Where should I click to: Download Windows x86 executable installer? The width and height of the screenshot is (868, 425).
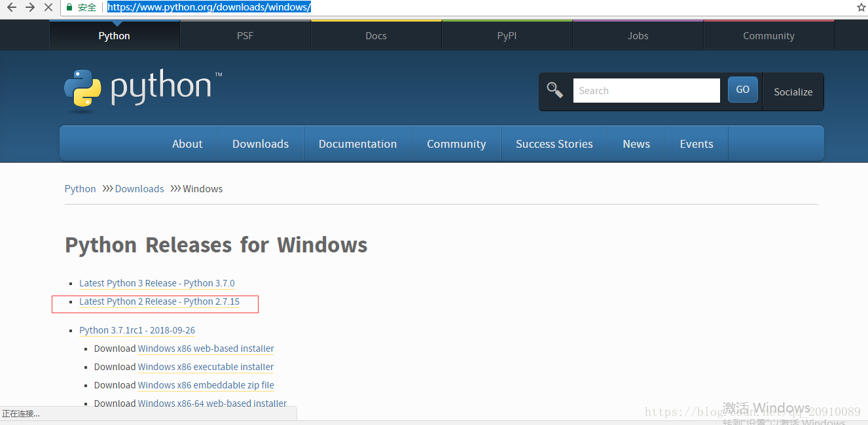tap(206, 367)
